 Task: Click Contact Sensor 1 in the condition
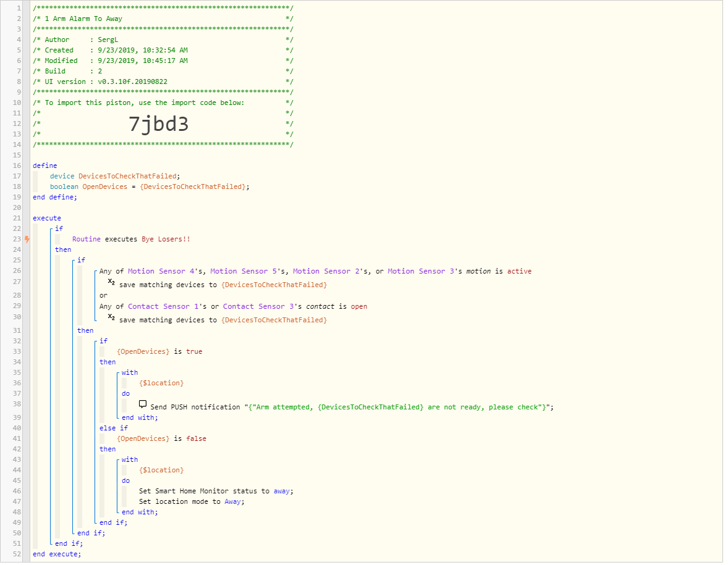pyautogui.click(x=163, y=307)
